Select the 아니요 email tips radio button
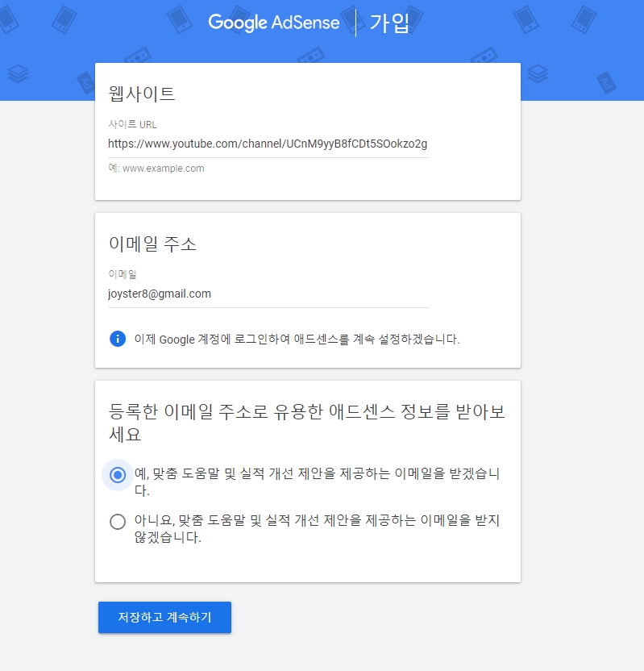This screenshot has height=671, width=644. (118, 522)
